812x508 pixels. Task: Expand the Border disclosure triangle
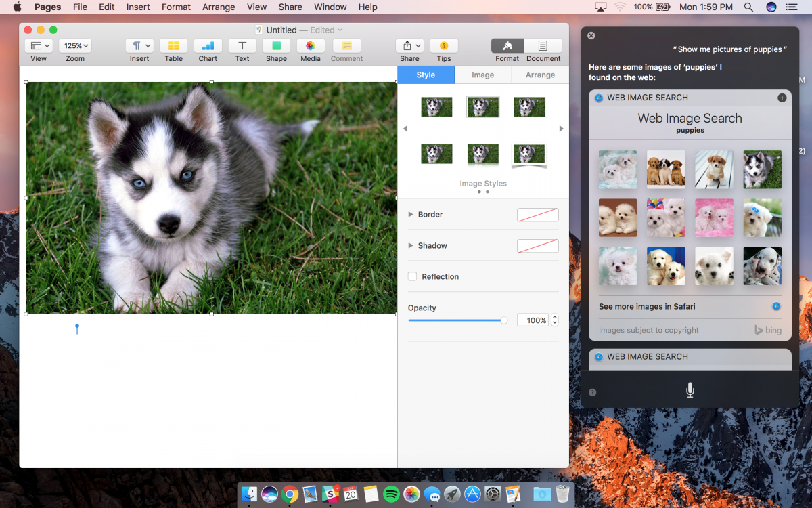click(411, 215)
